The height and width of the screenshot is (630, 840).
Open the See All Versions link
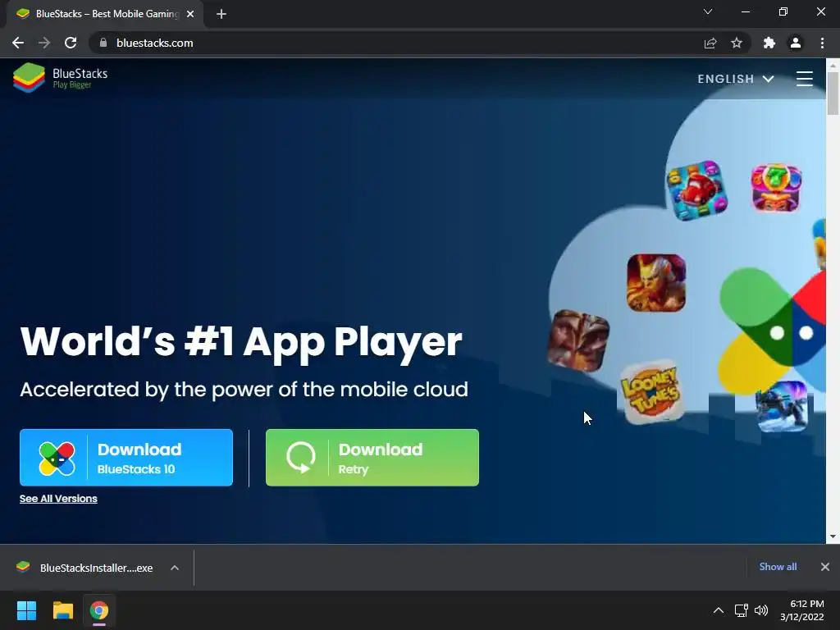pyautogui.click(x=58, y=499)
